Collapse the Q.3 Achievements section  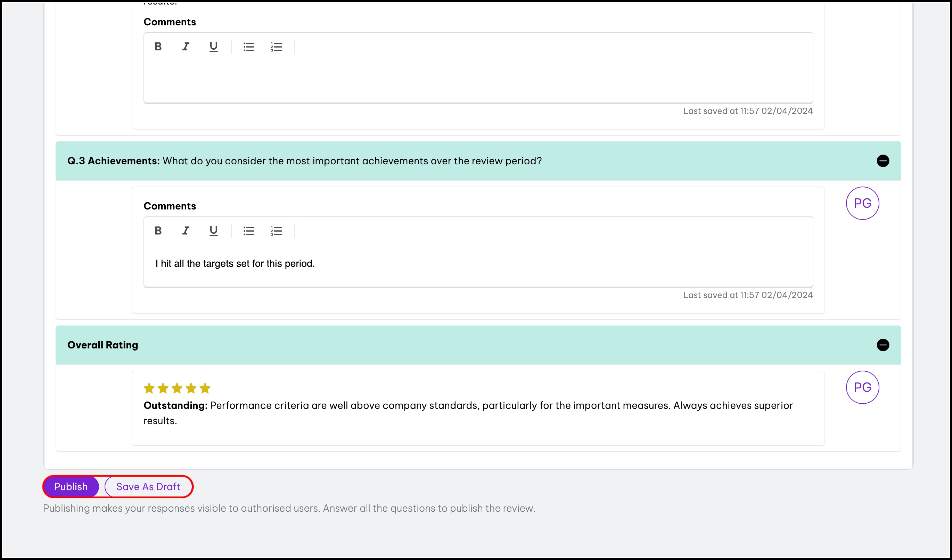tap(883, 161)
